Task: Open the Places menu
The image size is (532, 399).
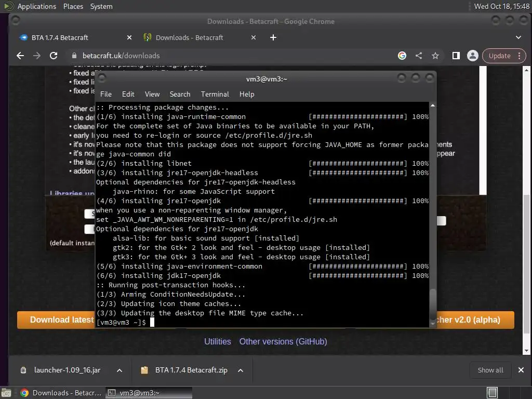Action: point(73,6)
